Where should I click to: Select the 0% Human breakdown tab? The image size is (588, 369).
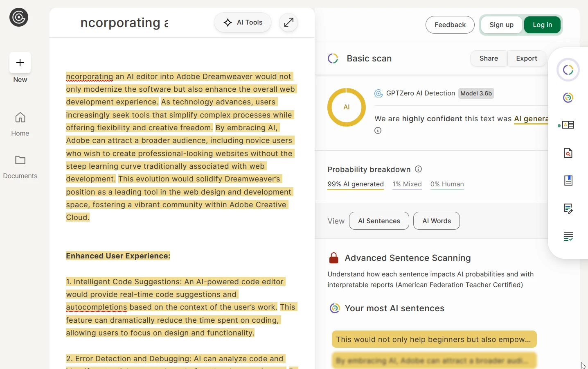[x=447, y=184]
